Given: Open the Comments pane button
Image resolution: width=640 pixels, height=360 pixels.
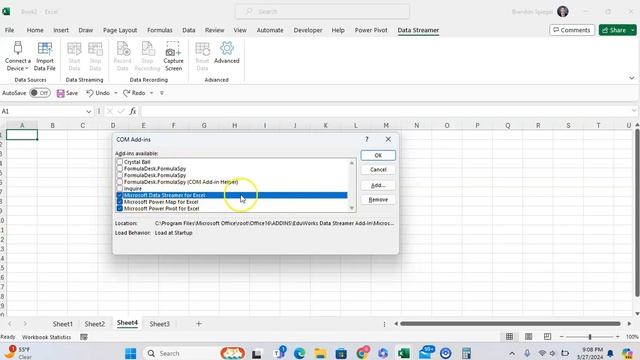Looking at the screenshot, I should [572, 30].
